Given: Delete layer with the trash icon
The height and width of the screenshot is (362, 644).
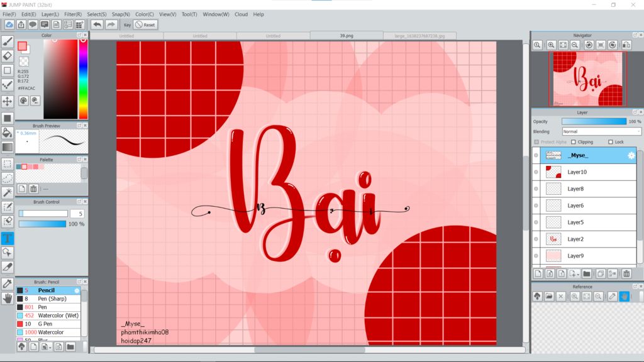Looking at the screenshot, I should tap(626, 273).
